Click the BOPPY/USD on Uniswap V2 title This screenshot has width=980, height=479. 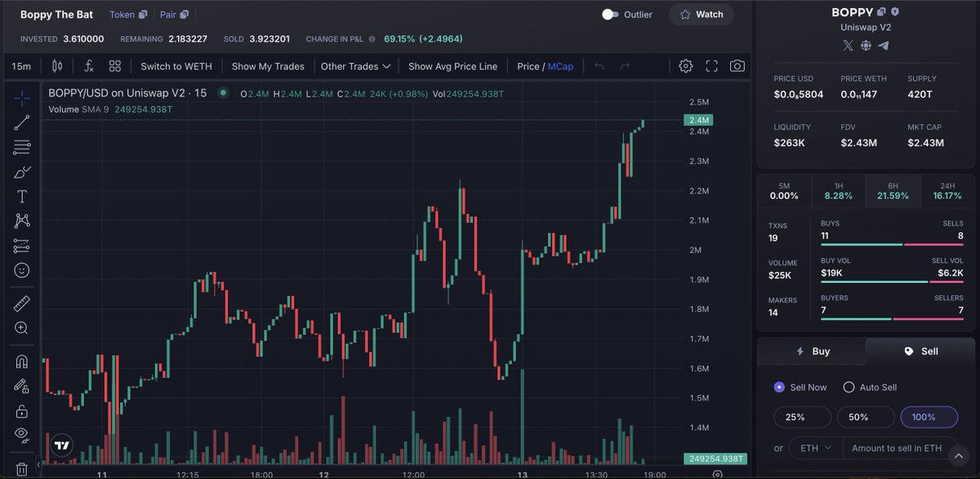(127, 93)
